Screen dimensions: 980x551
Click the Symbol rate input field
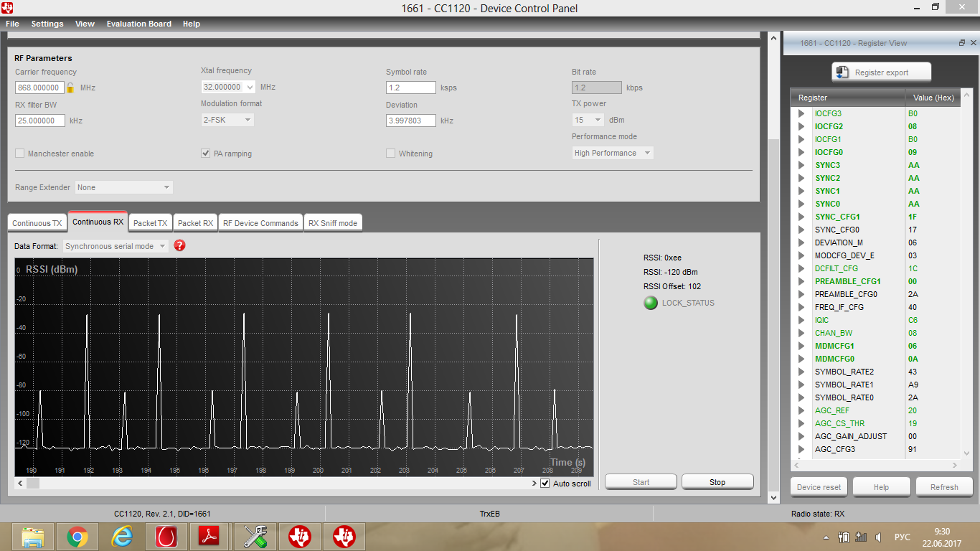tap(410, 88)
